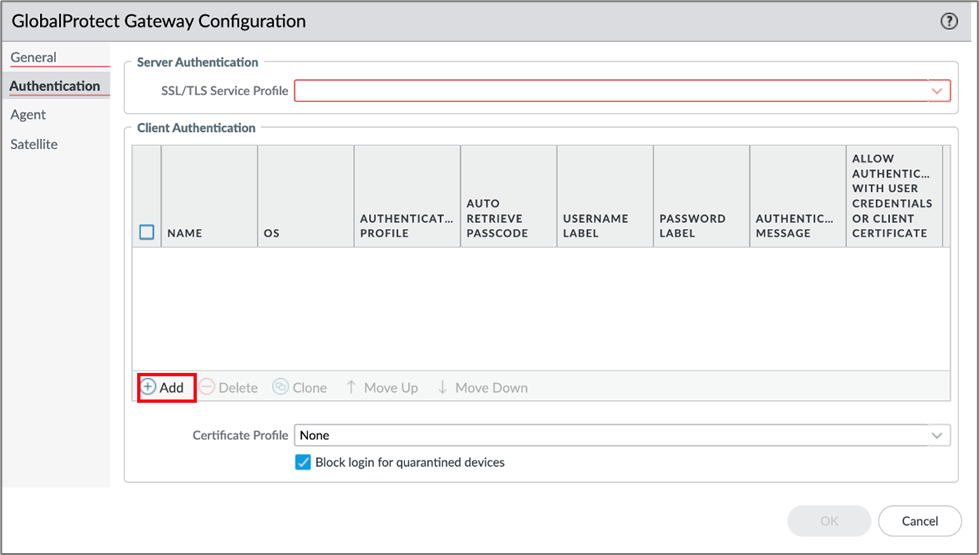Viewport: 979px width, 555px height.
Task: Click the Clone icon in toolbar
Action: coord(281,387)
